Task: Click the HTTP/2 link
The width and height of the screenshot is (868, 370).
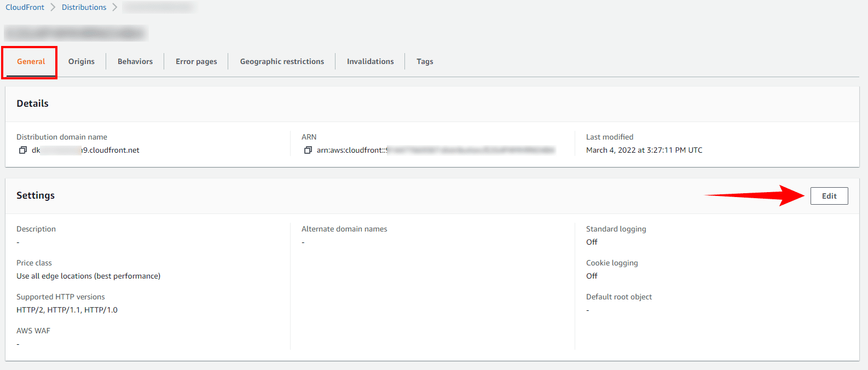Action: coord(30,310)
